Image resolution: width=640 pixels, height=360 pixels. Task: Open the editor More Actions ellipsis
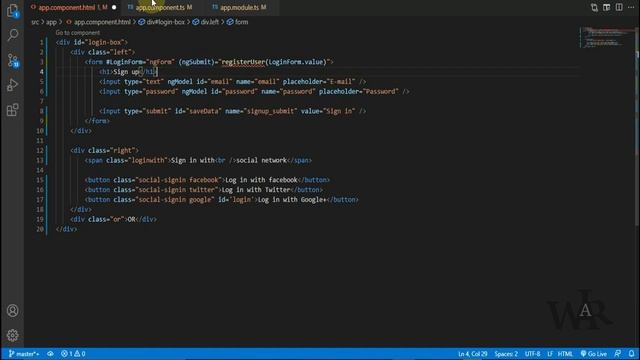point(631,7)
